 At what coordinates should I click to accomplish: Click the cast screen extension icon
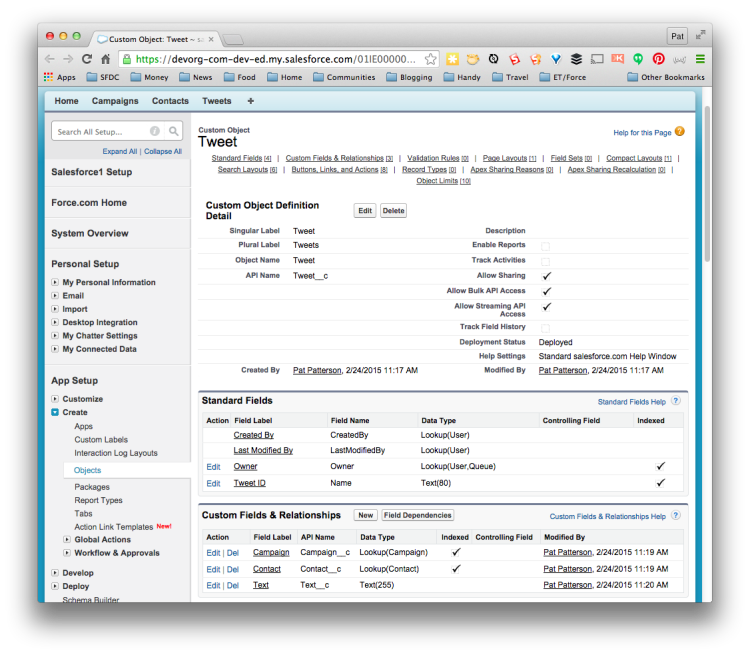pyautogui.click(x=597, y=59)
